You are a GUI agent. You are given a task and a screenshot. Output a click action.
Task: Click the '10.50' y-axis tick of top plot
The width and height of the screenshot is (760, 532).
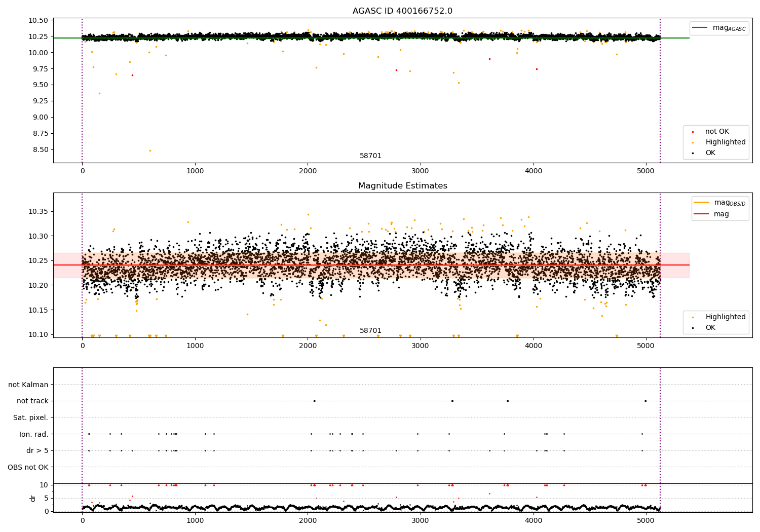tap(39, 21)
